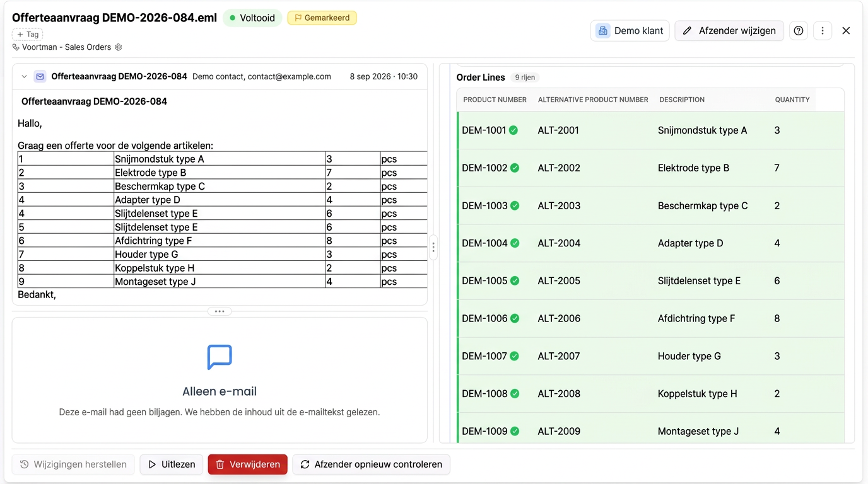Click the mail envelope icon in email header
Image resolution: width=868 pixels, height=484 pixels.
tap(40, 76)
